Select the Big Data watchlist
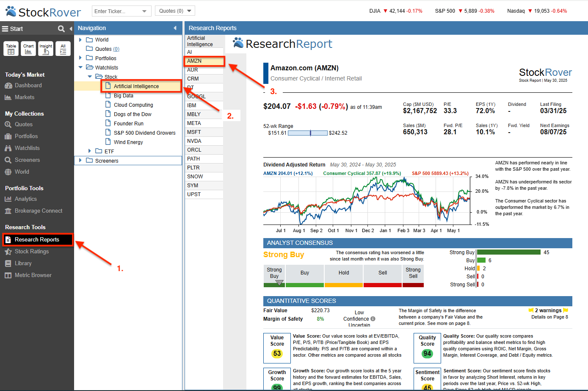Screen dimensions: 588x391 [x=124, y=96]
